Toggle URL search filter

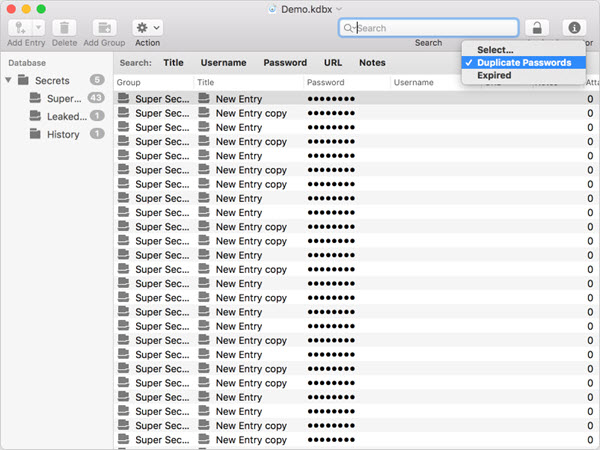333,63
